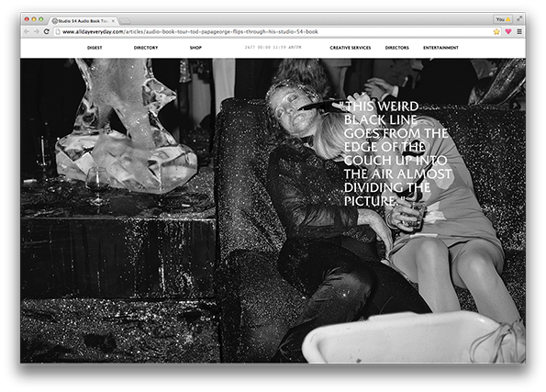Open the ENTERTAINMENT nav link
Viewport: 546px width, 392px height.
(440, 48)
